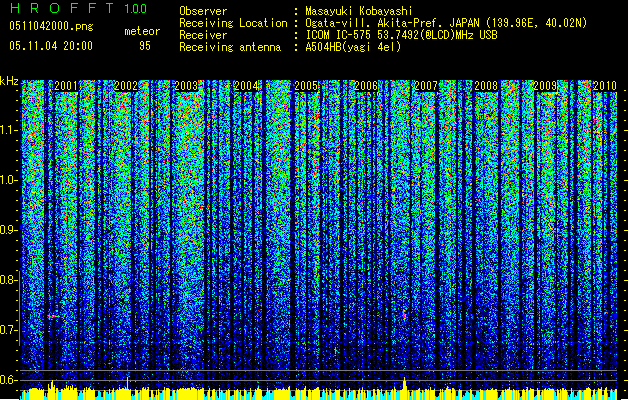Click the Receiving antenna label

[230, 47]
